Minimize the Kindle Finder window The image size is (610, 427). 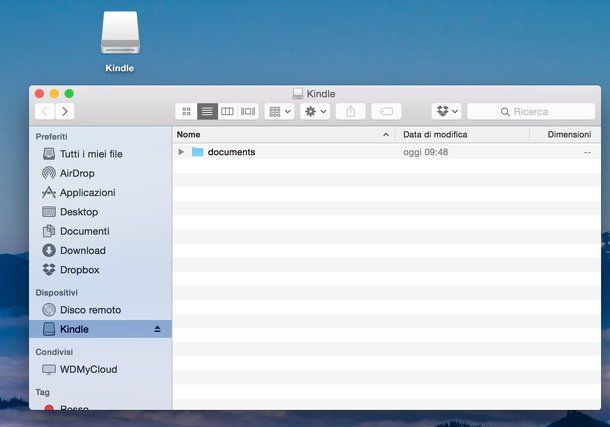(x=54, y=94)
